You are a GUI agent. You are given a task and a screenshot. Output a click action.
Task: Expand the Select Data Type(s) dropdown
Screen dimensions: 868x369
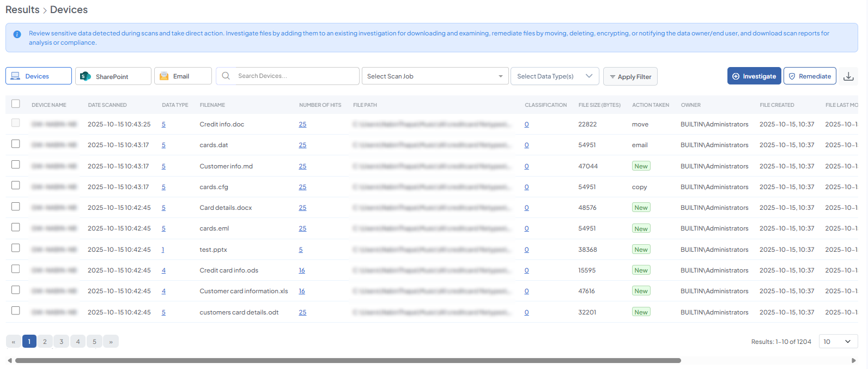pos(554,76)
